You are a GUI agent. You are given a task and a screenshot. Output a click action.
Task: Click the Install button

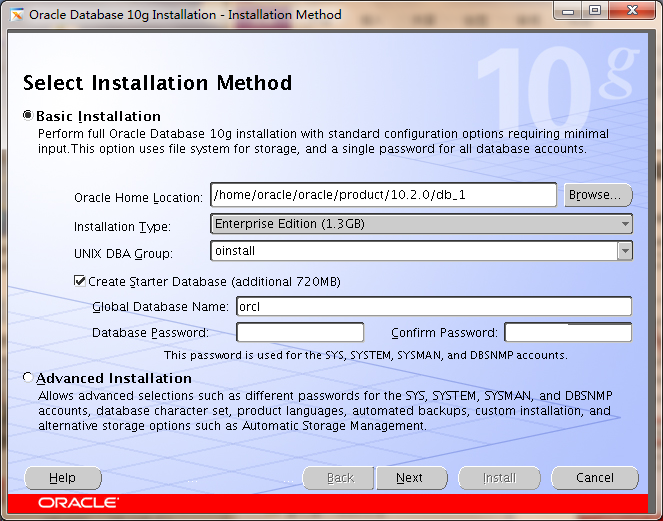499,478
